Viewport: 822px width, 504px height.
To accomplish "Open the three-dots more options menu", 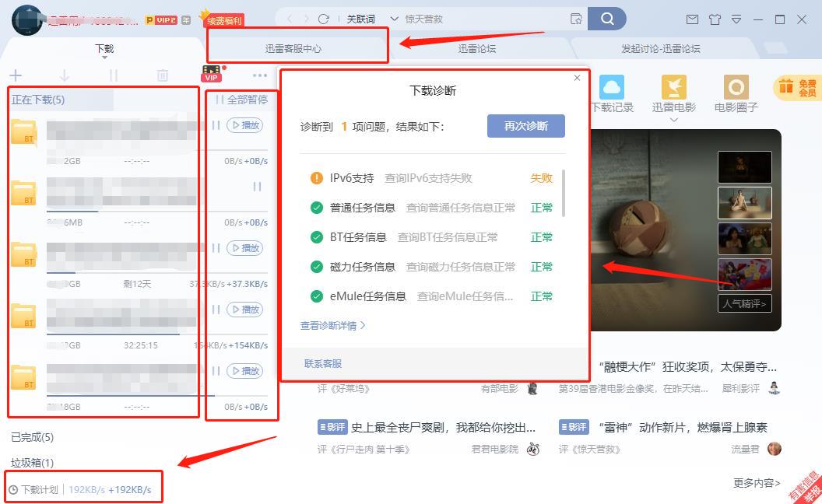I will point(260,75).
